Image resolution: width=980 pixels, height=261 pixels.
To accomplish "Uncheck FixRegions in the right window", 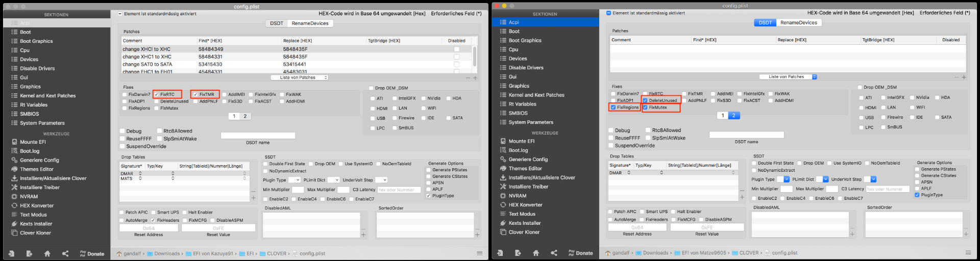I will pos(613,108).
